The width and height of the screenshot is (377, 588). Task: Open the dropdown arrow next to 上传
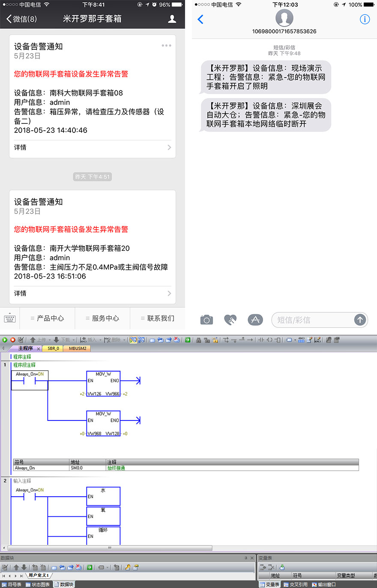[x=50, y=340]
